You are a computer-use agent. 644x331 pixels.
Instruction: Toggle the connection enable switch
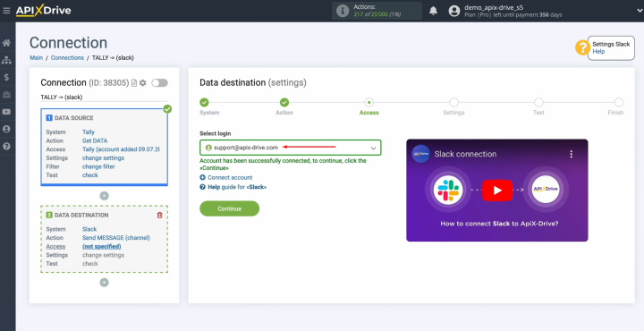pos(159,83)
